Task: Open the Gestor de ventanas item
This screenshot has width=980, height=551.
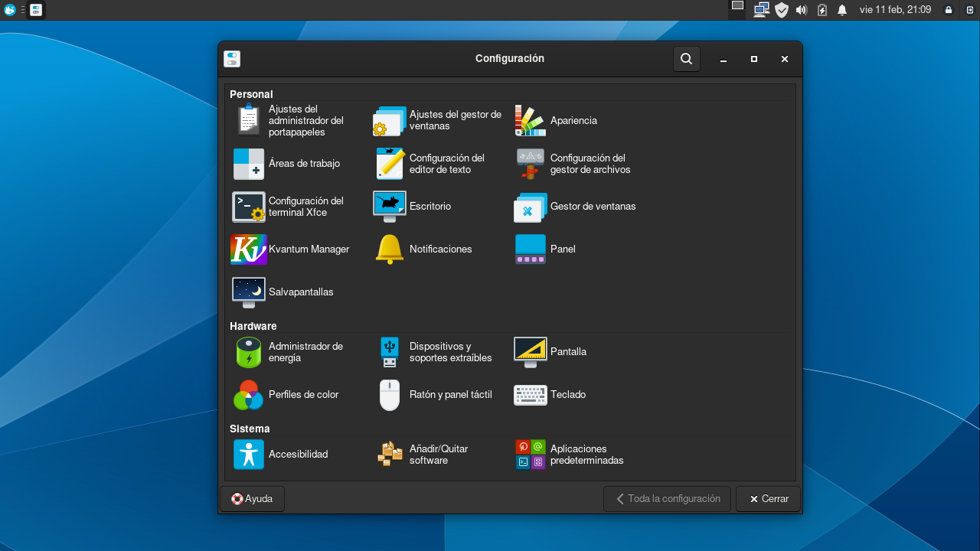Action: pos(575,206)
